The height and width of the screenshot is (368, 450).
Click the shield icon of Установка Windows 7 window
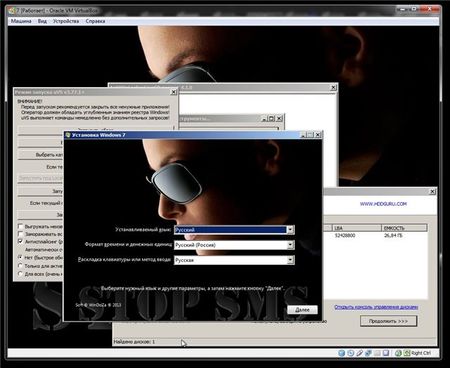(68, 135)
